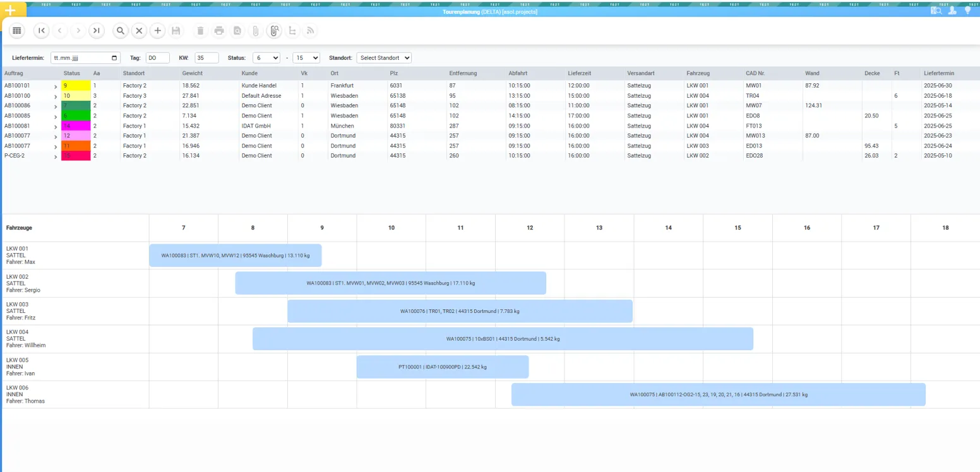980x472 pixels.
Task: Click Ort cell München
Action: click(x=340, y=126)
